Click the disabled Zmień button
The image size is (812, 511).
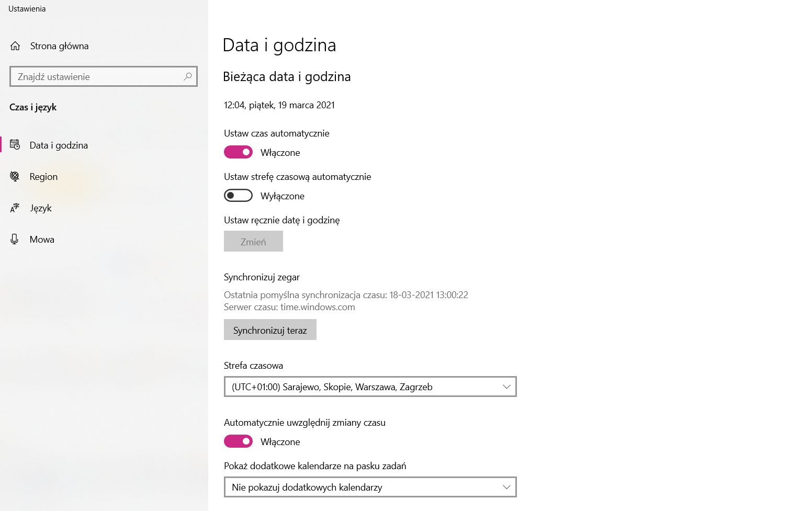pyautogui.click(x=253, y=241)
